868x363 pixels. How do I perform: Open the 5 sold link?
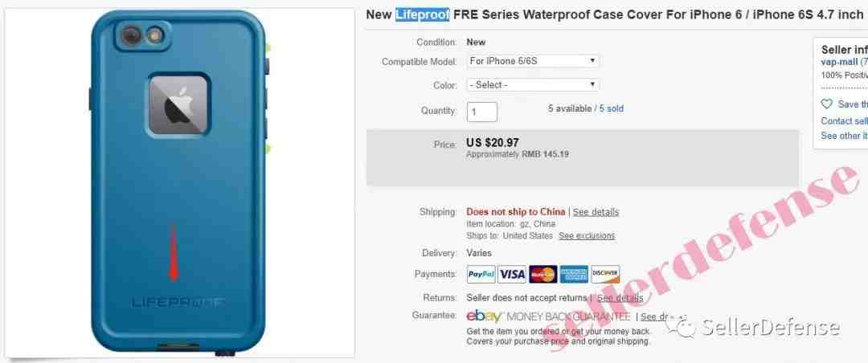[x=611, y=108]
